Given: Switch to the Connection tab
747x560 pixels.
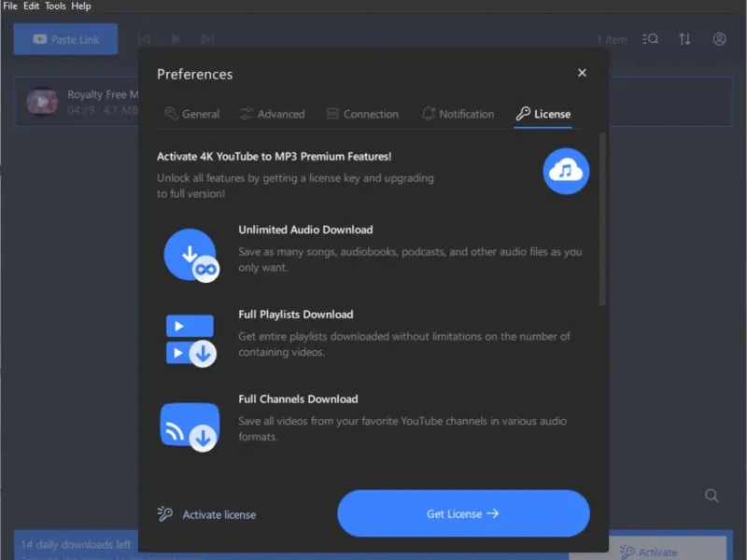Looking at the screenshot, I should point(362,114).
